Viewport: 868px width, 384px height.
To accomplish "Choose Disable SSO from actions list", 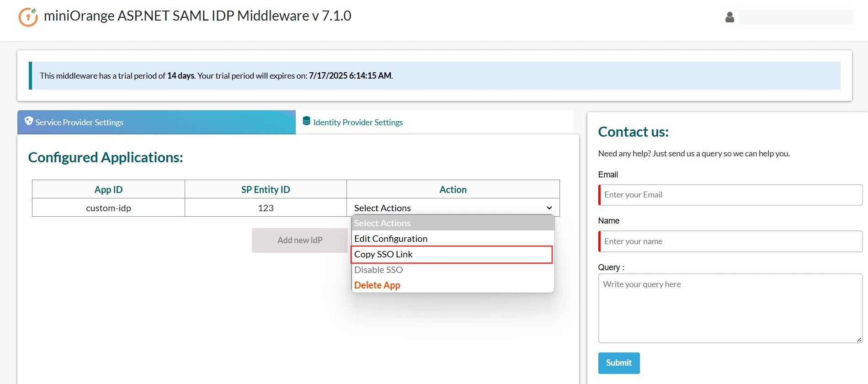I will tap(453, 270).
